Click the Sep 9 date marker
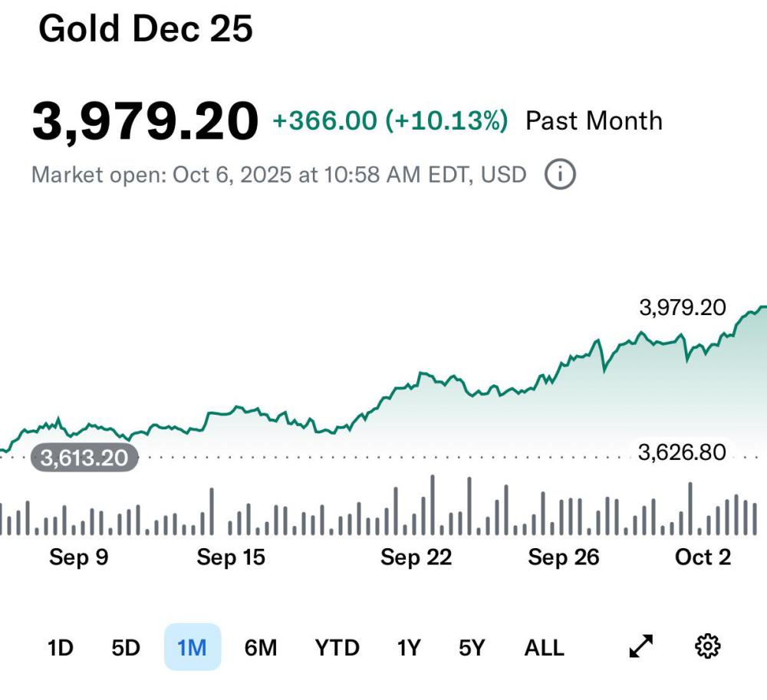The height and width of the screenshot is (700, 767). [x=78, y=557]
